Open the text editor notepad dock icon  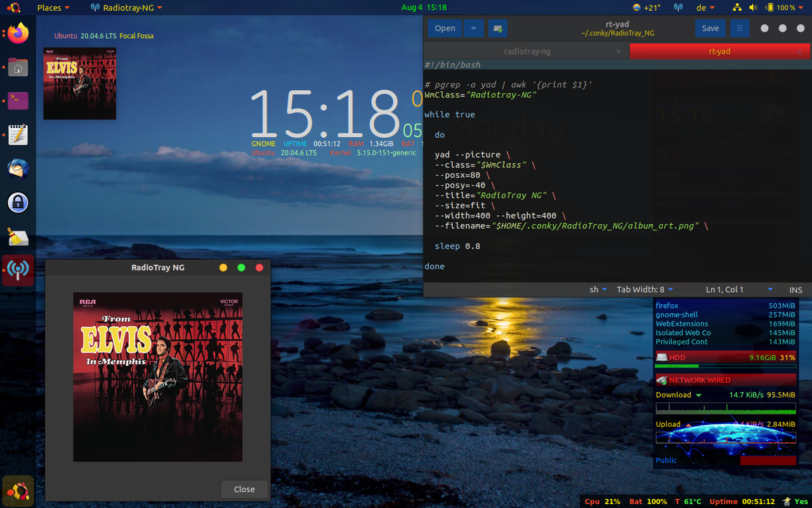coord(18,135)
